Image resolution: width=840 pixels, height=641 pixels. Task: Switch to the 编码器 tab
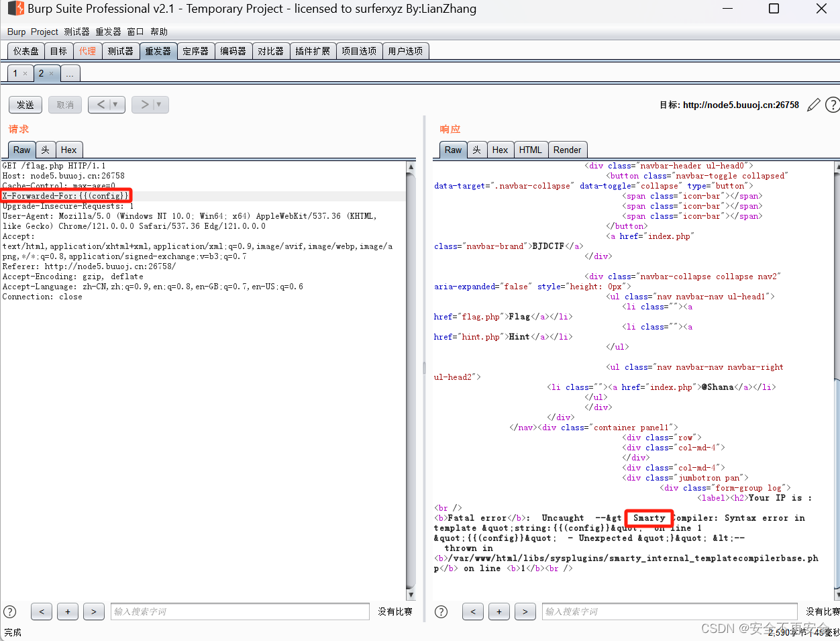pos(233,51)
